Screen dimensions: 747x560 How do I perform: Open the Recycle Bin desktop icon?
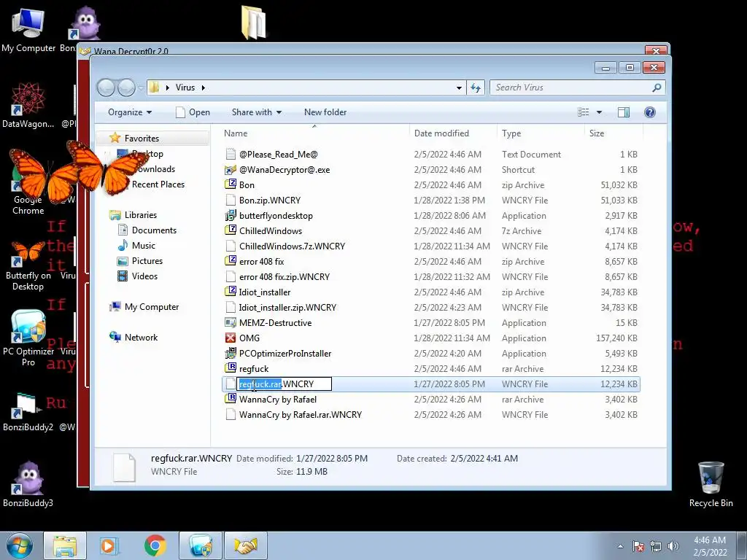(x=711, y=484)
